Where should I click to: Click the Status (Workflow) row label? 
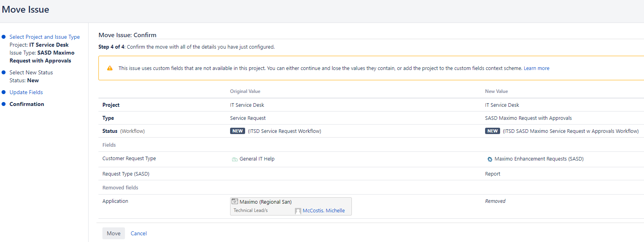click(x=123, y=131)
